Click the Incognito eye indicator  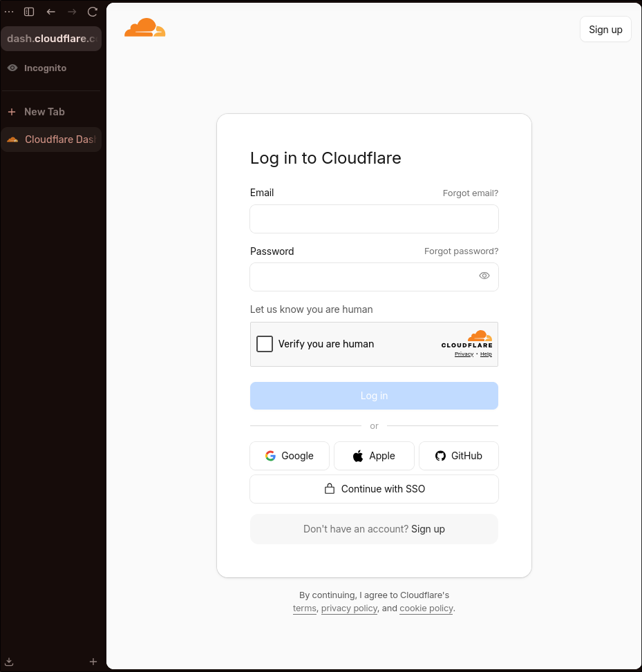(12, 68)
